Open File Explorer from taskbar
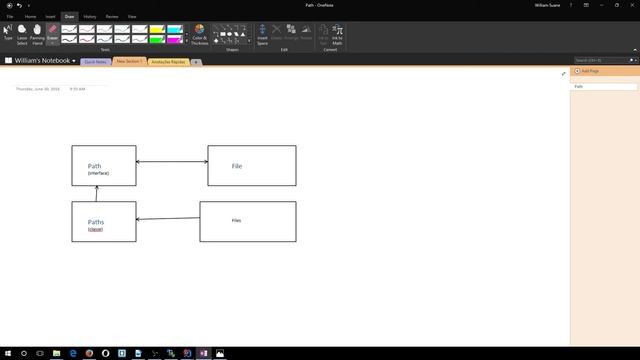The image size is (640, 360). click(x=56, y=353)
